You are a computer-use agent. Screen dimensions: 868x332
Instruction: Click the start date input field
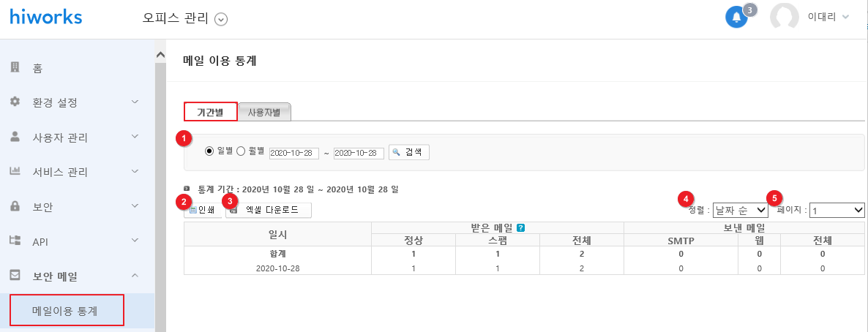(294, 154)
